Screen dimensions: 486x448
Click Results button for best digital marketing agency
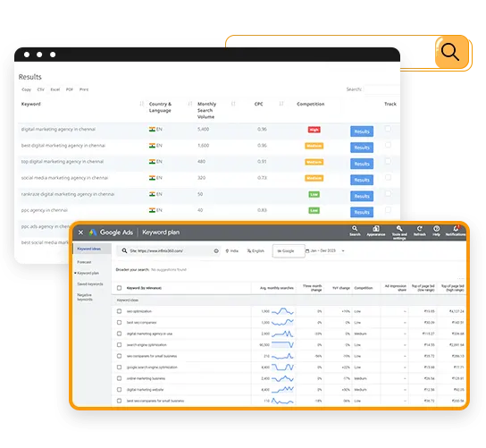(x=362, y=148)
